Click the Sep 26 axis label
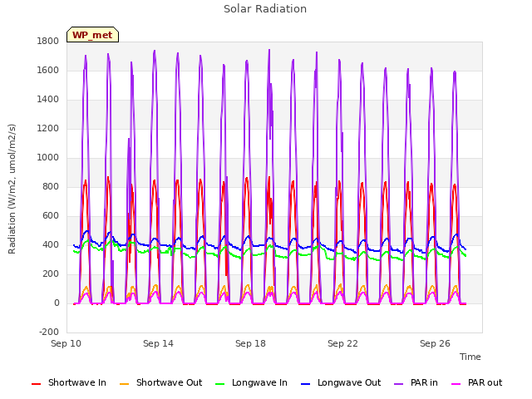 point(435,343)
